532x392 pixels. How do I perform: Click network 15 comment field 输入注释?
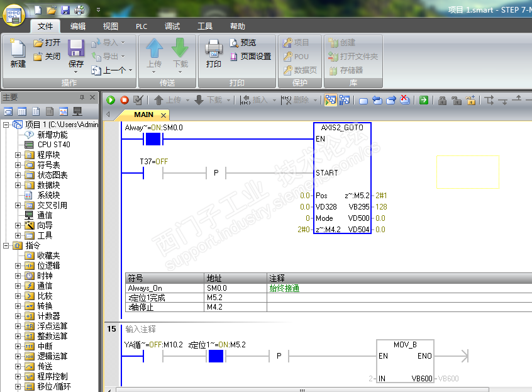pos(140,329)
